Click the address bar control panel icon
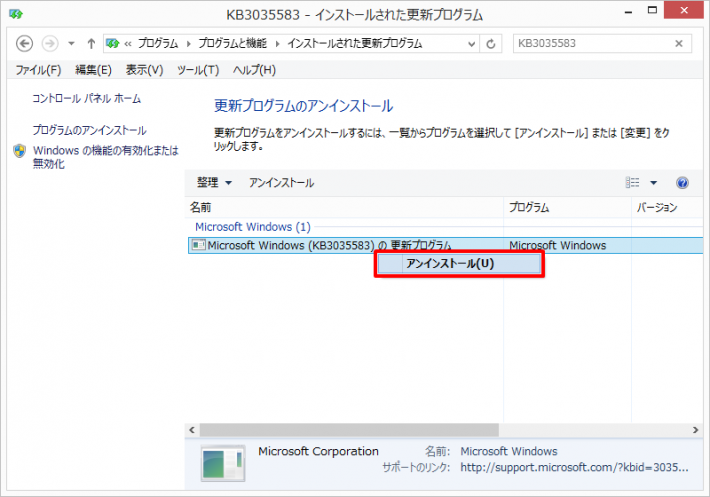Screen dimensions: 710x497 coord(112,43)
